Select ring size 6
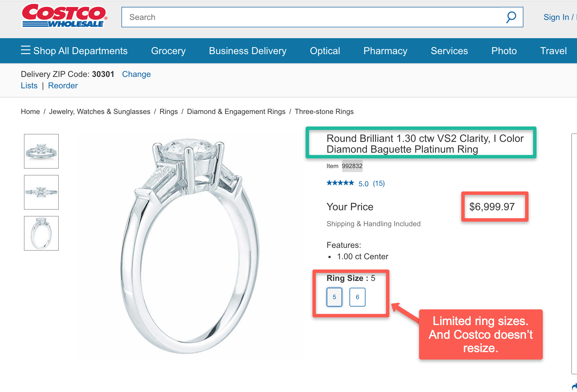 click(x=357, y=297)
